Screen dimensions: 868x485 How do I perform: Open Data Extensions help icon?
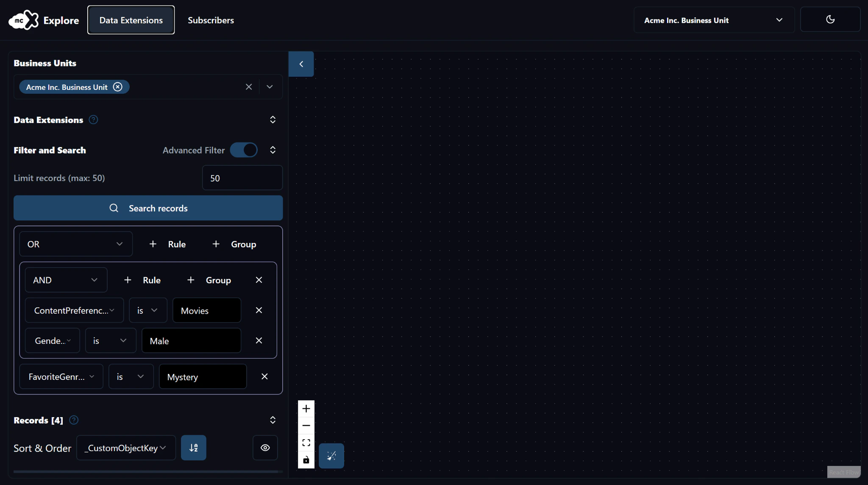click(93, 120)
